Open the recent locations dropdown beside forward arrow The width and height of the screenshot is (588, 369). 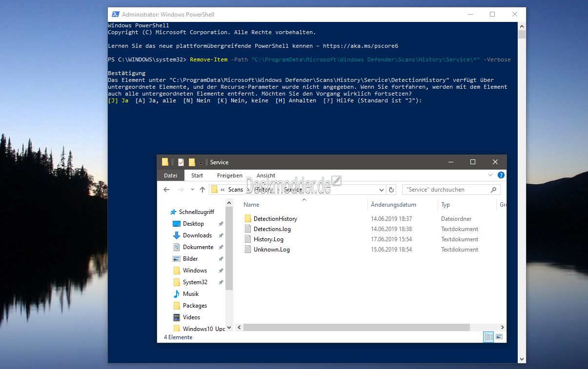click(192, 190)
